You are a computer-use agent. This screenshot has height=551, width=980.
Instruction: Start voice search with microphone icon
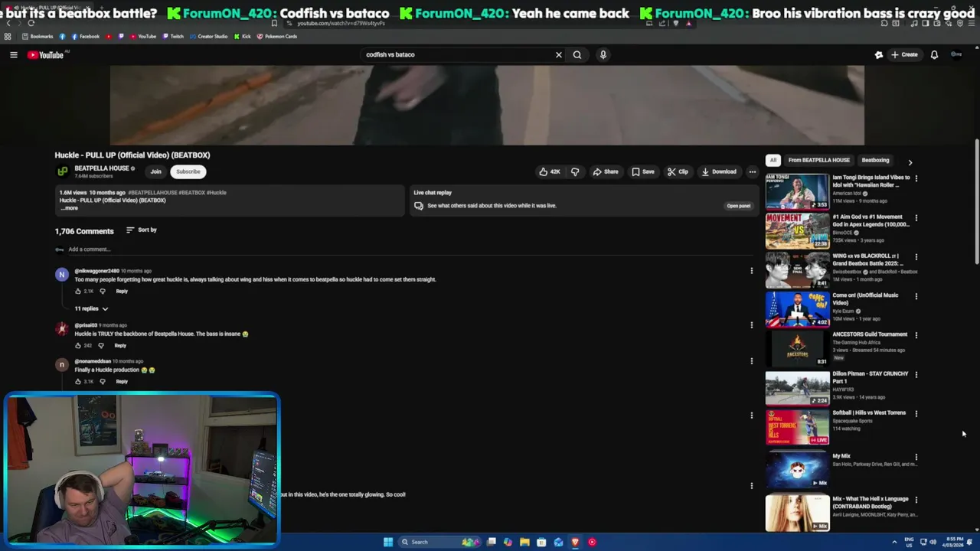[603, 54]
